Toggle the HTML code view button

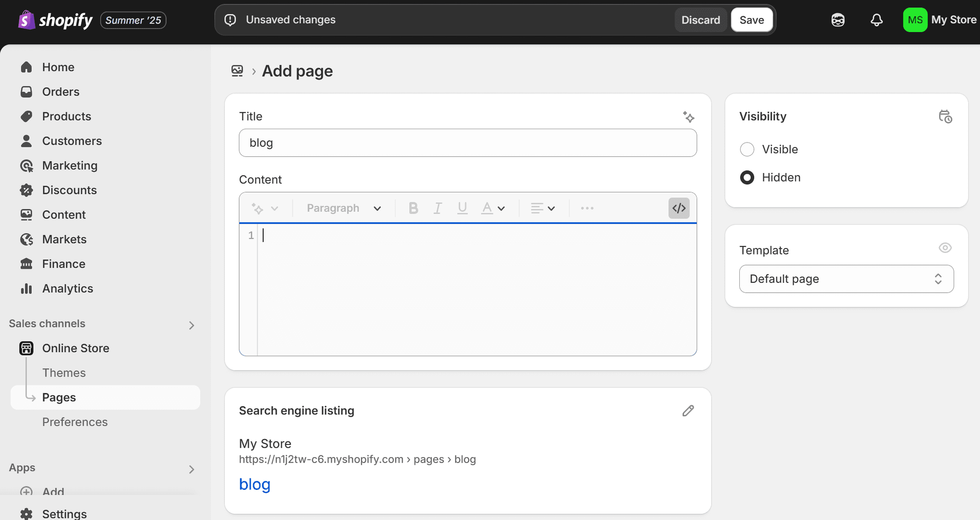tap(679, 208)
